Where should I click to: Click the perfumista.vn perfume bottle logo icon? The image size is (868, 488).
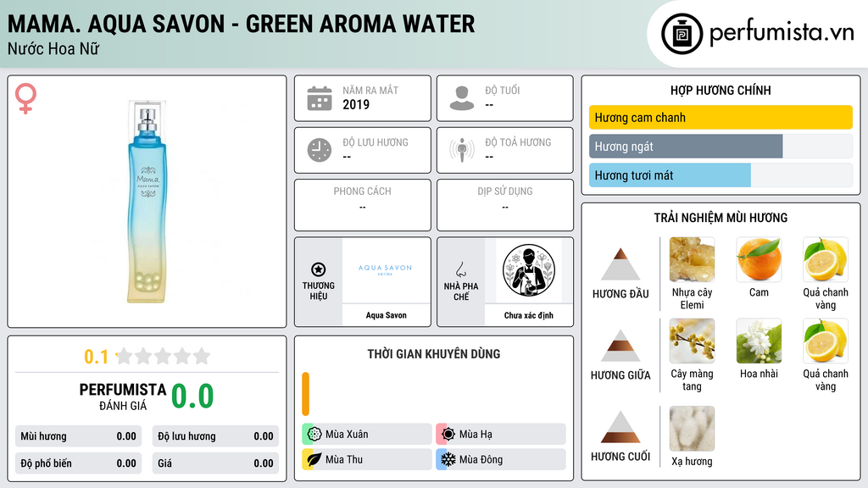point(682,34)
